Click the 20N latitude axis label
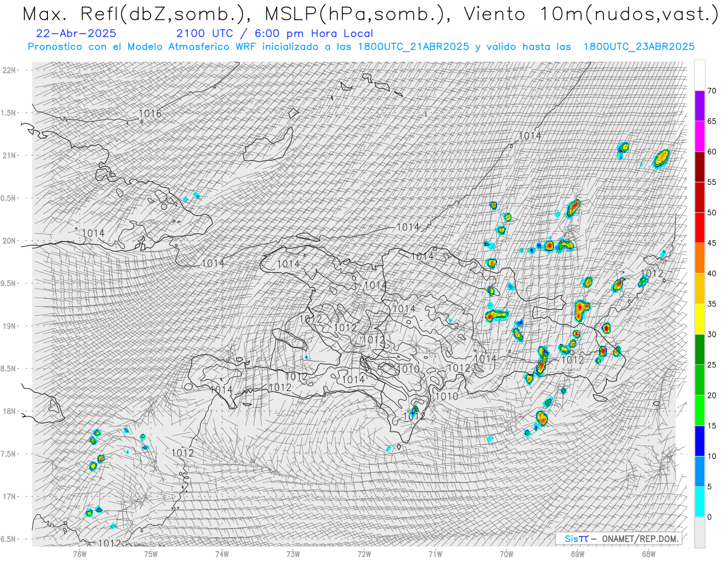Screen dimensions: 728x562 pyautogui.click(x=9, y=241)
